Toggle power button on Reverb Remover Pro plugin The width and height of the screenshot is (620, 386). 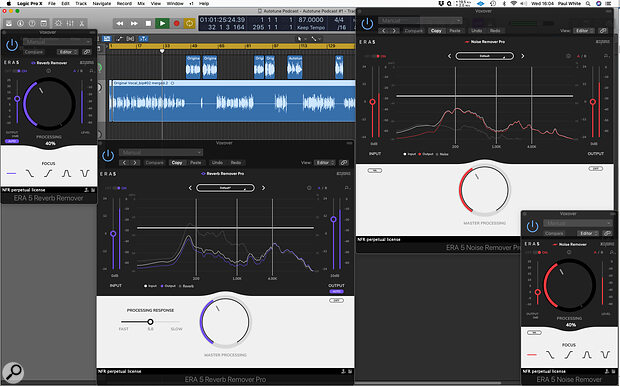pyautogui.click(x=108, y=155)
